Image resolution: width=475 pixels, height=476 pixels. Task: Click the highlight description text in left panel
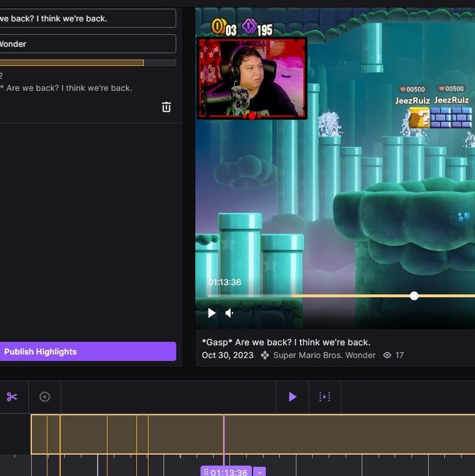(66, 88)
